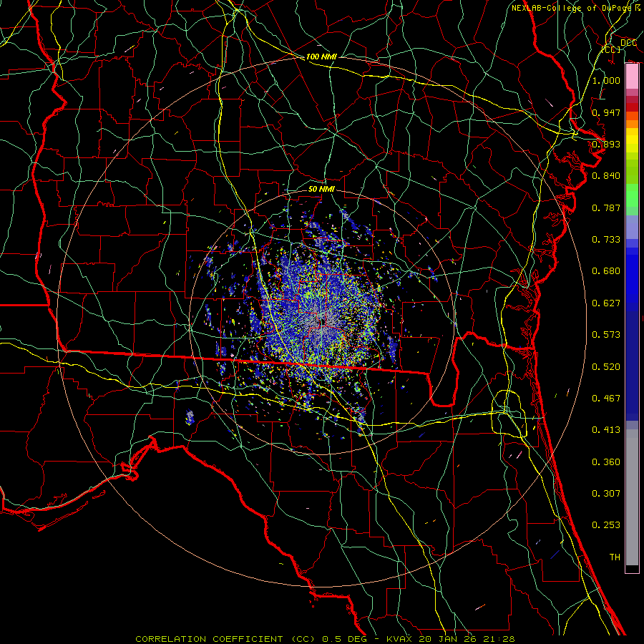Click the TH label on the color scale
This screenshot has width=644, height=644.
tap(615, 557)
